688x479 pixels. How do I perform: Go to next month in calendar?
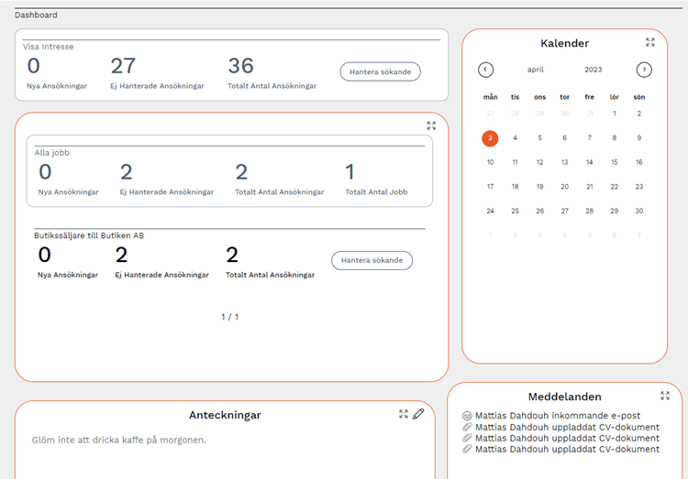[x=644, y=70]
